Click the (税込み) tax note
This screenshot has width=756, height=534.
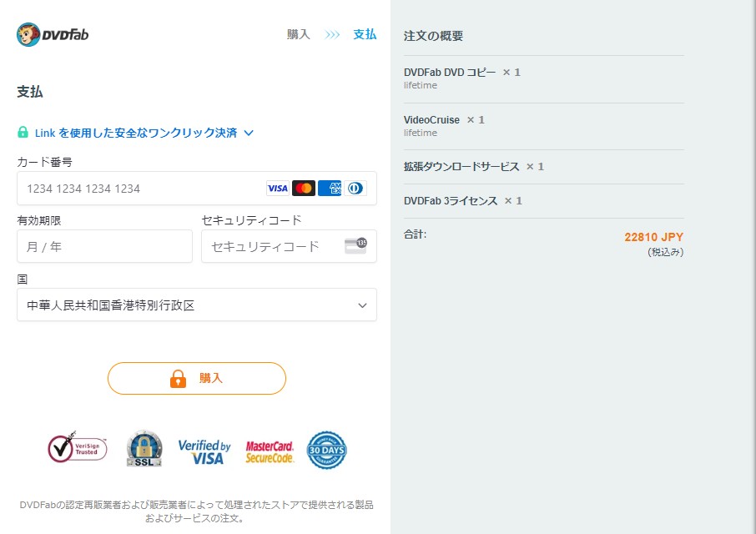coord(665,252)
